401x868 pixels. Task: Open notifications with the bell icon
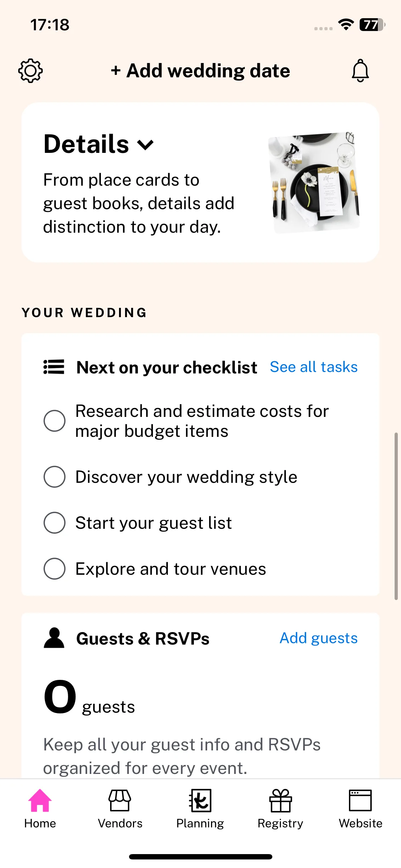click(360, 71)
